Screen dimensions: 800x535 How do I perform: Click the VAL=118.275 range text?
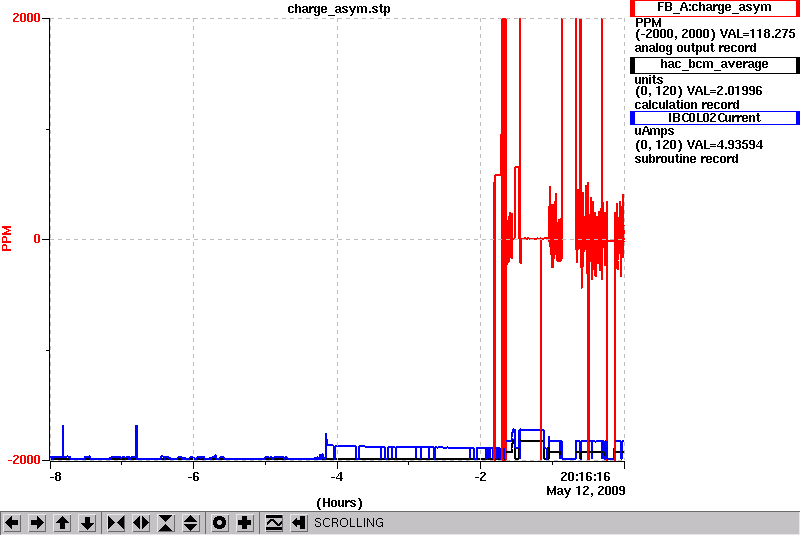tap(757, 34)
